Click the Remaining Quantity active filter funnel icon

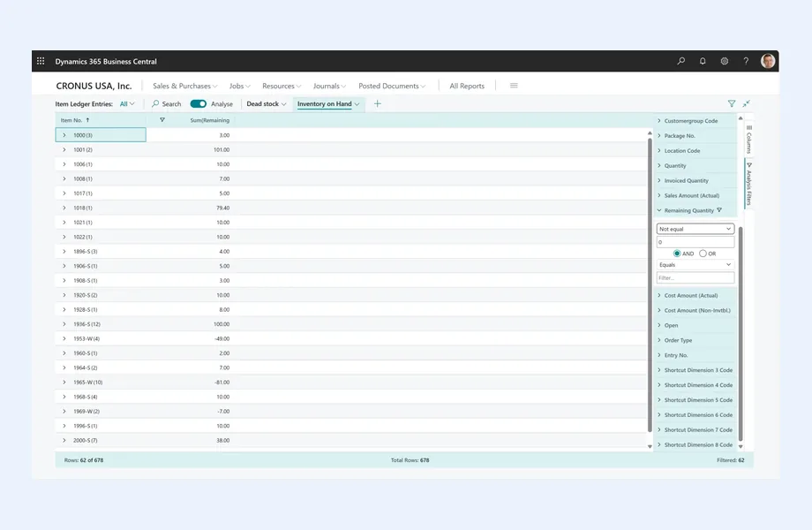tap(719, 210)
